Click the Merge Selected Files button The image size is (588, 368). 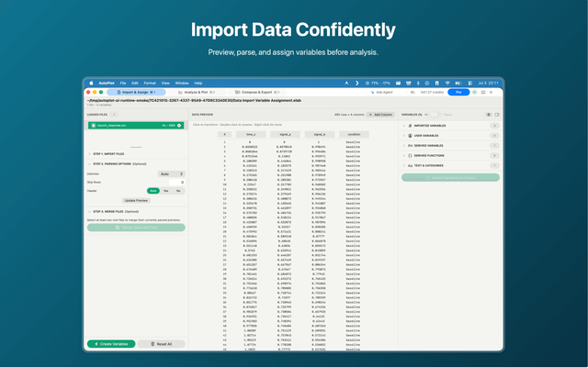tap(136, 228)
